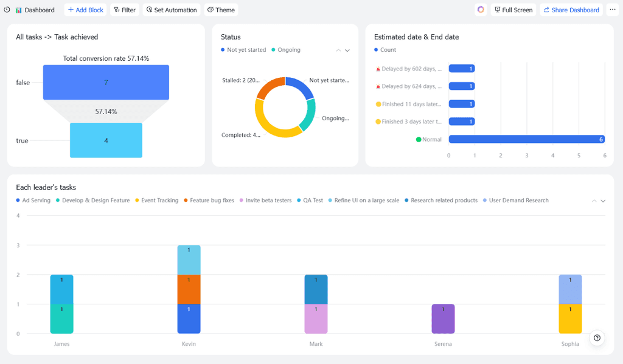623x364 pixels.
Task: Show previous Status legend page arrow
Action: coord(338,50)
